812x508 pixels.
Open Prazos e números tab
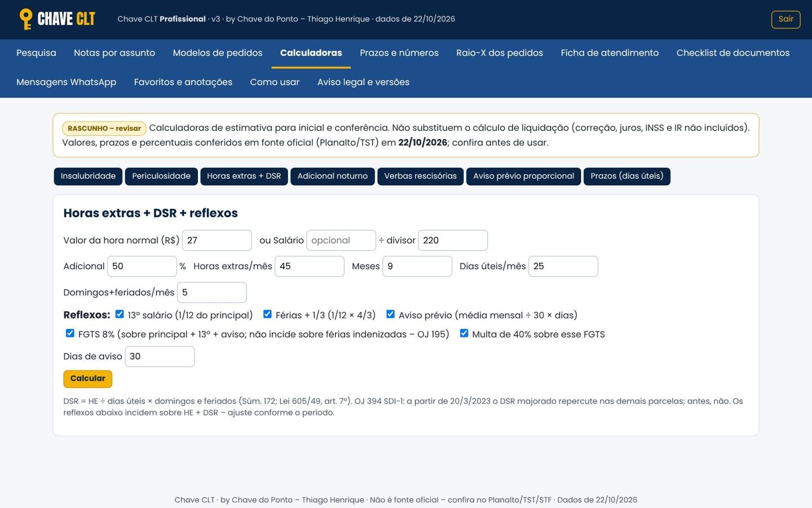coord(399,53)
